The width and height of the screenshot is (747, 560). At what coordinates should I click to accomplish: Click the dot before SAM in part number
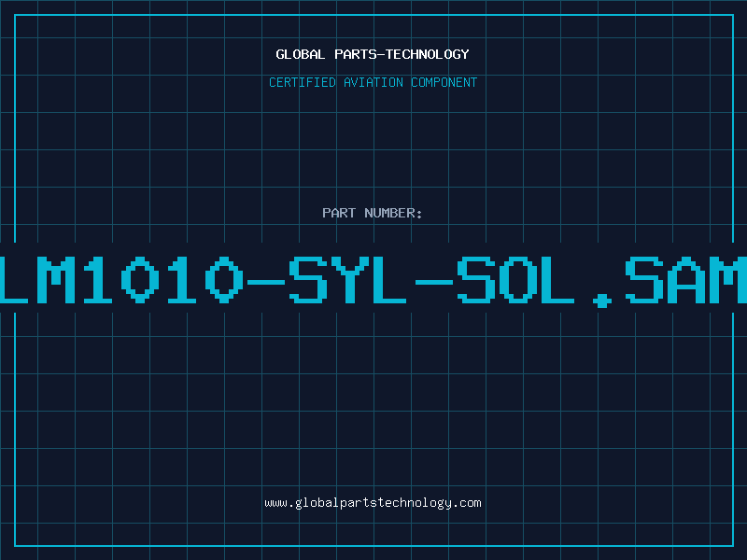coord(602,299)
